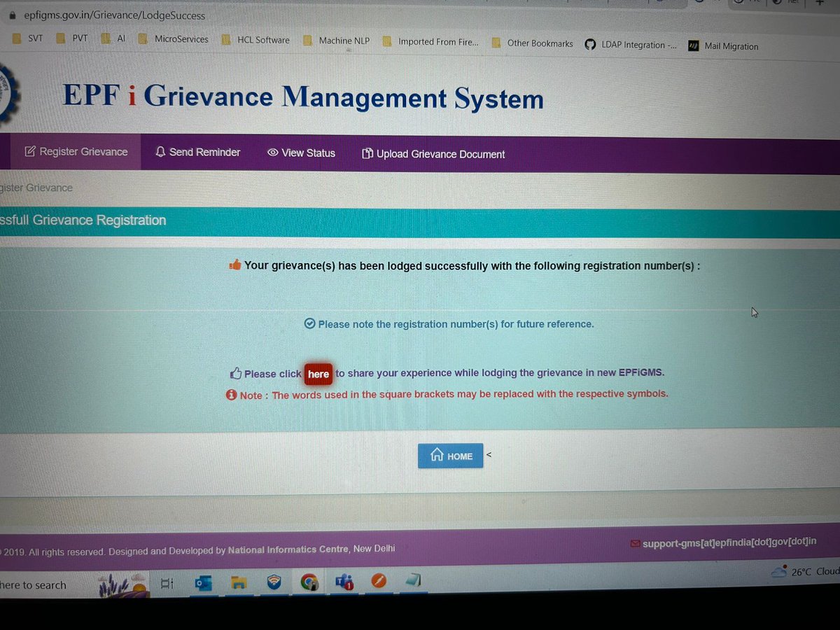Click the Send Reminder bell icon
Screen dimensions: 840x630
point(160,152)
